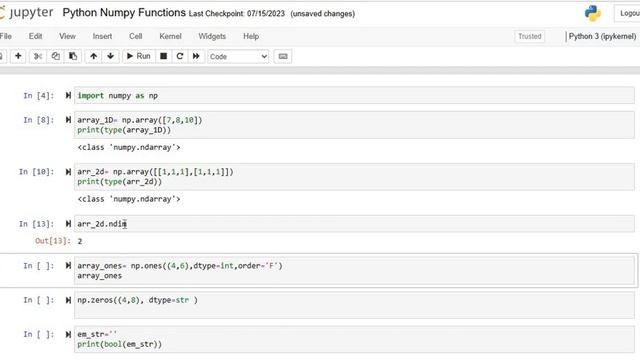Run cell icon beside arr_2d np.array cell
640x360 pixels.
click(x=68, y=172)
